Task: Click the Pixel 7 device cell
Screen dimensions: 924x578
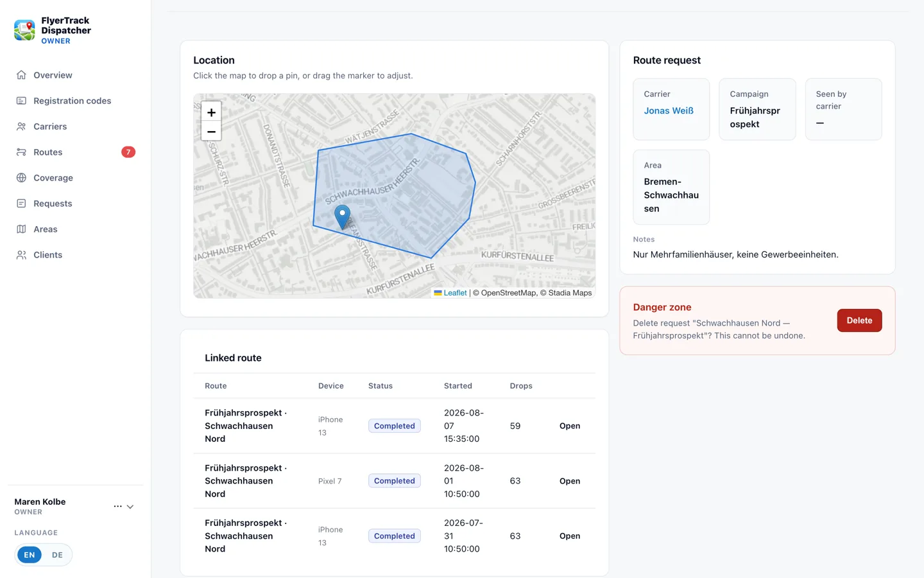Action: point(330,481)
